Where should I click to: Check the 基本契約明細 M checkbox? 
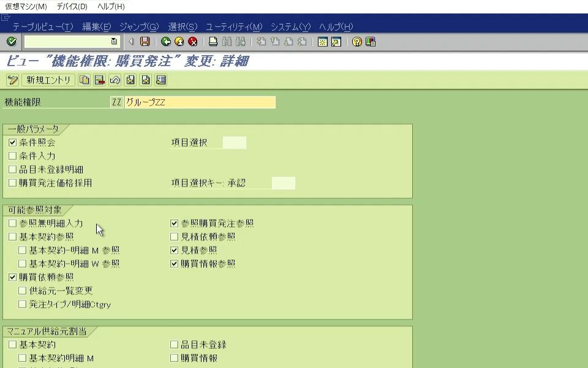pos(22,358)
